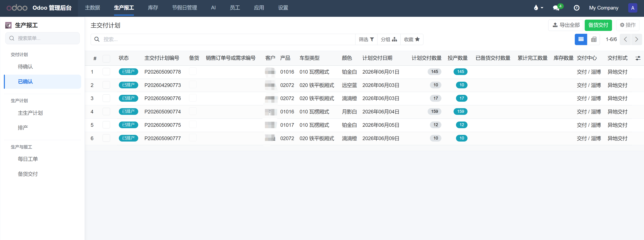
Task: Toggle 备货 checkbox in row P202605090778
Action: 192,71
